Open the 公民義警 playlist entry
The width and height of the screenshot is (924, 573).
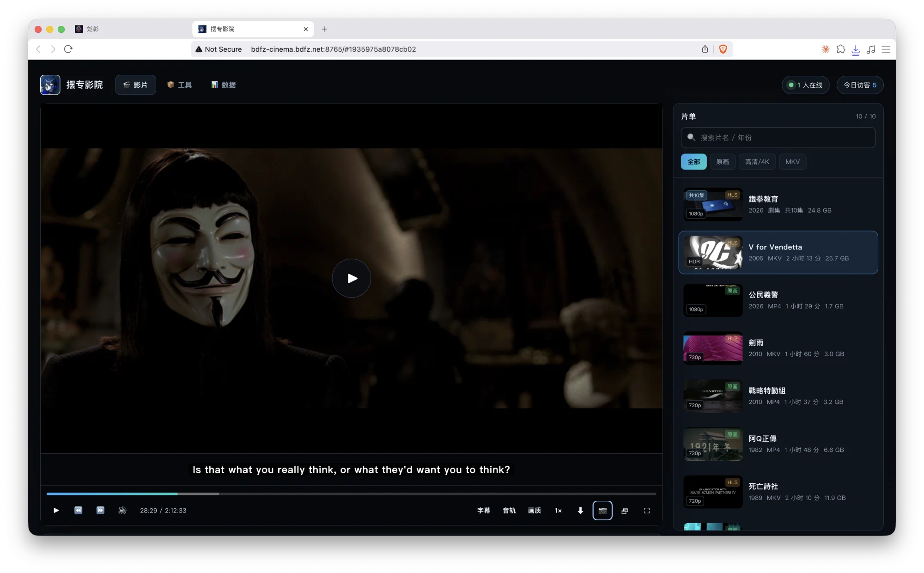tap(778, 300)
